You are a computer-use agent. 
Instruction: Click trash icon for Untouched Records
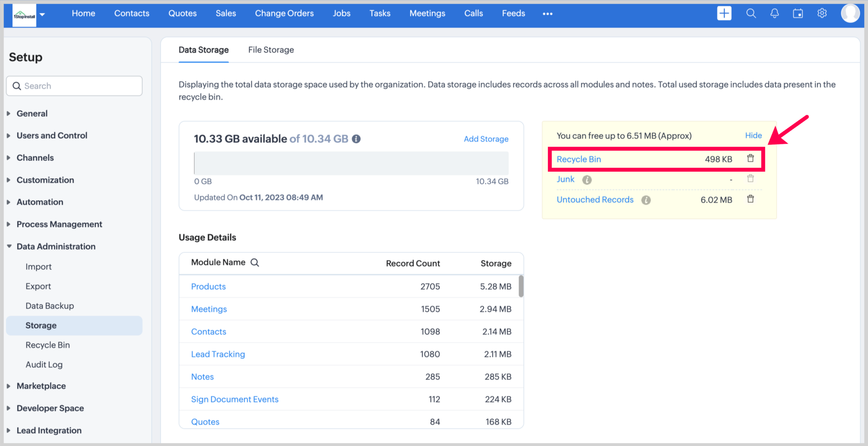tap(750, 199)
